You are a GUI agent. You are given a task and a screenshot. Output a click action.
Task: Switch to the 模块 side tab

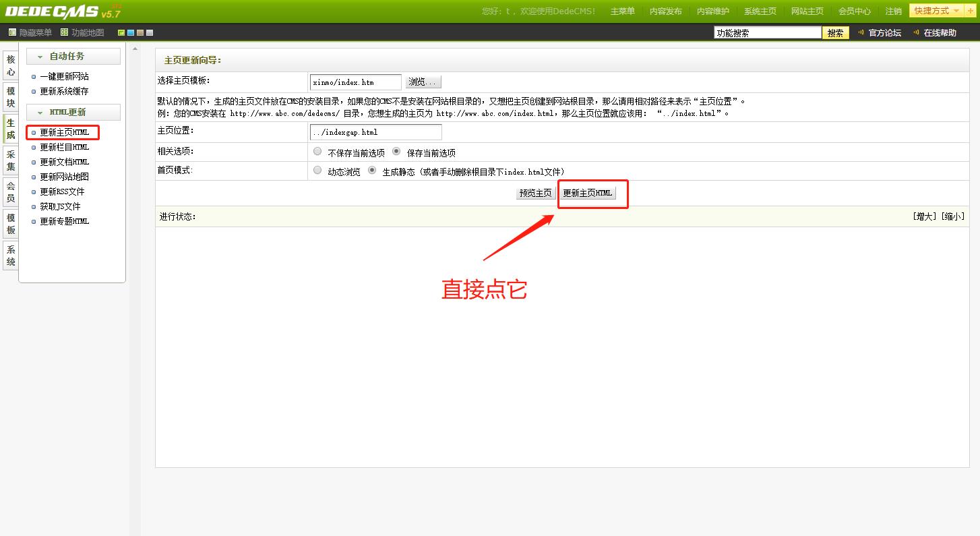pos(11,97)
